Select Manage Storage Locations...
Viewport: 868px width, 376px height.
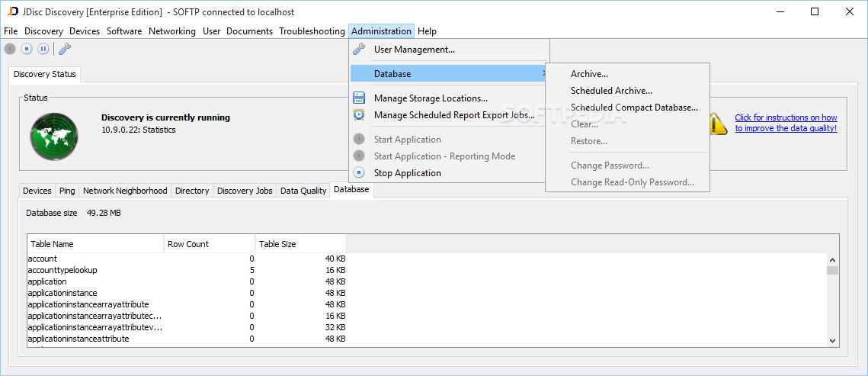[449, 98]
